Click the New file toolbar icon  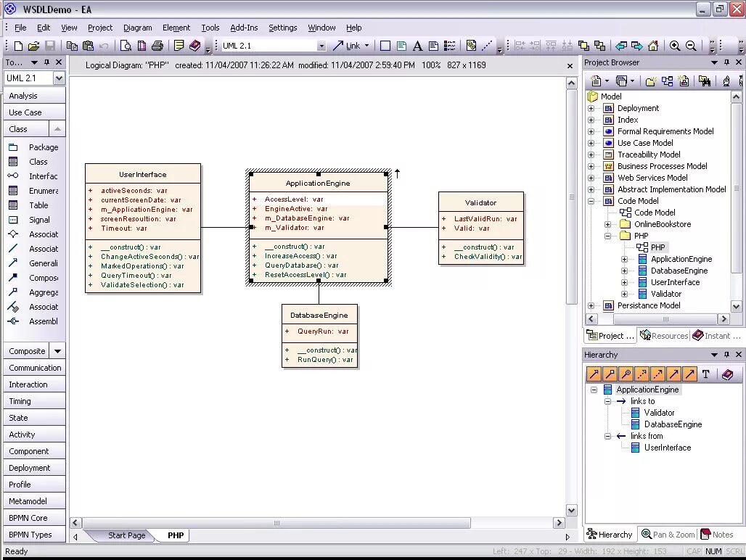(18, 46)
